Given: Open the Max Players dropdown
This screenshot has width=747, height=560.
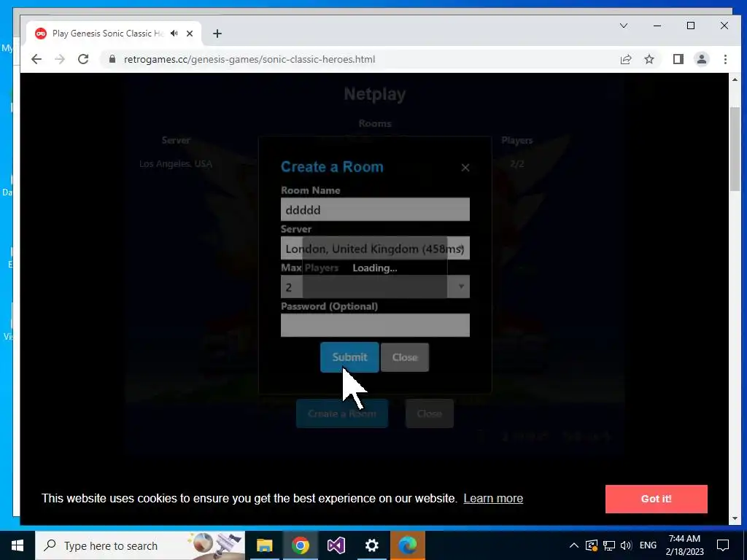Looking at the screenshot, I should [x=375, y=287].
